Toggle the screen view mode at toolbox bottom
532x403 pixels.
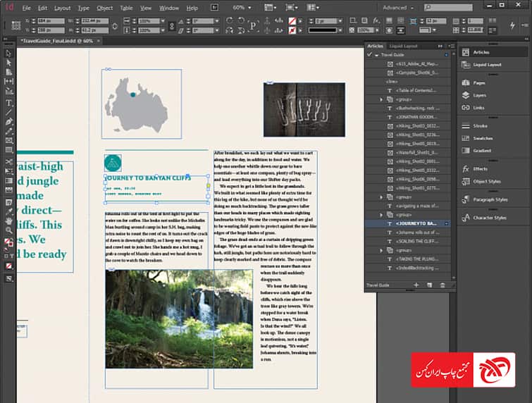pyautogui.click(x=9, y=279)
